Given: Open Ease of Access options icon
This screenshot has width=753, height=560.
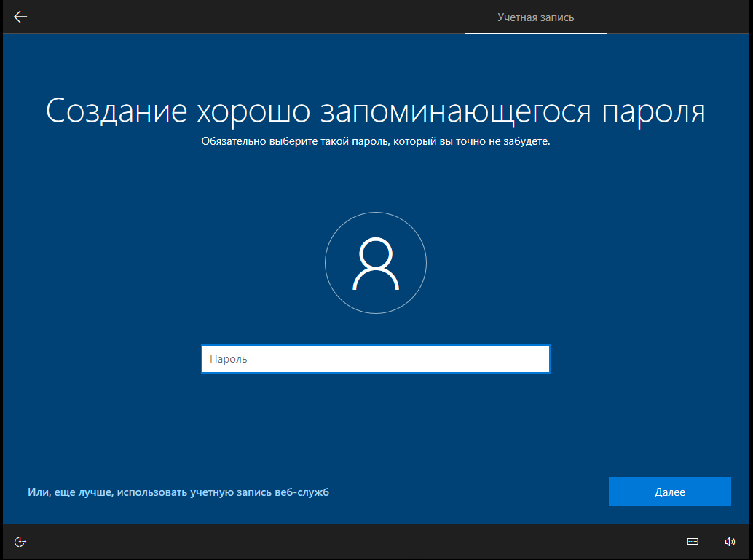Looking at the screenshot, I should click(20, 542).
